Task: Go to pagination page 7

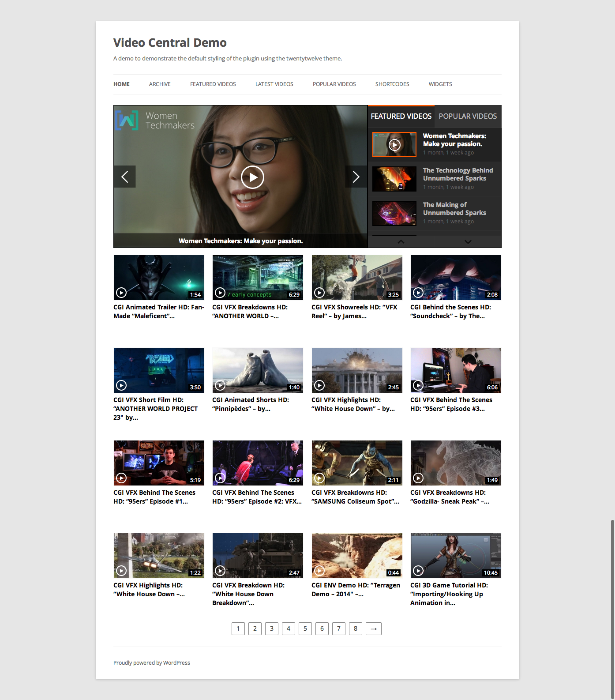Action: (339, 628)
